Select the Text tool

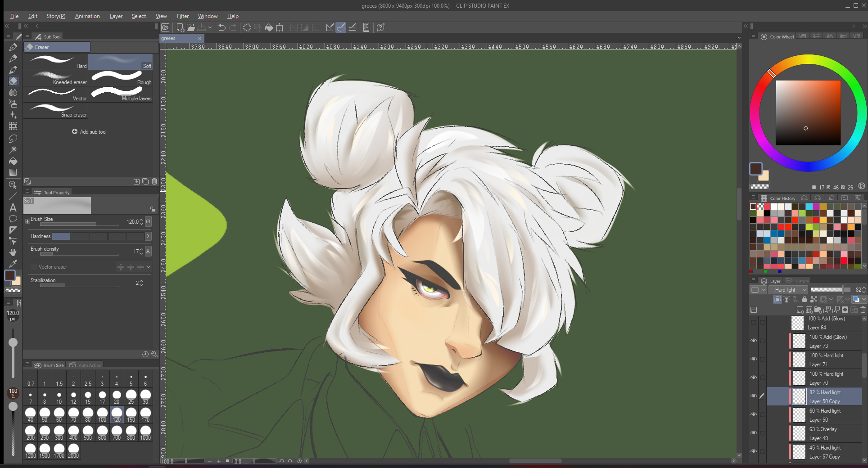(x=13, y=207)
